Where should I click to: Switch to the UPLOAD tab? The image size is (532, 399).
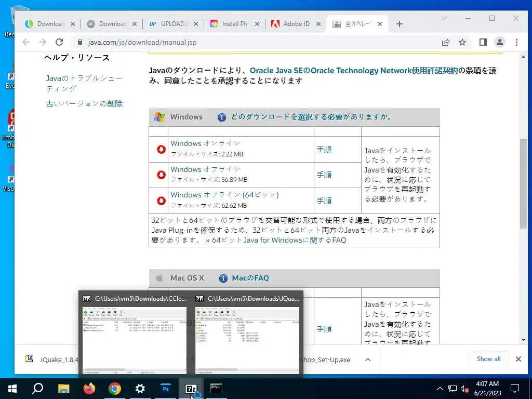[174, 24]
